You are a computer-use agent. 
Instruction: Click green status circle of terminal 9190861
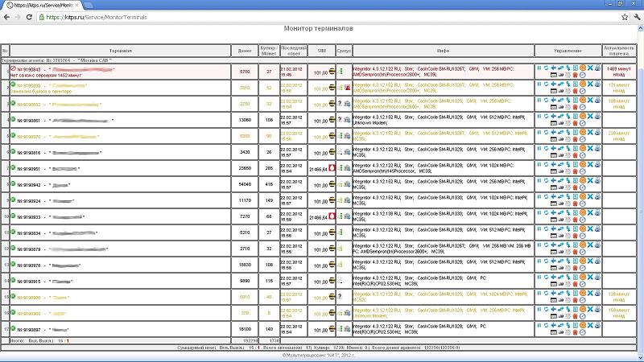point(13,119)
